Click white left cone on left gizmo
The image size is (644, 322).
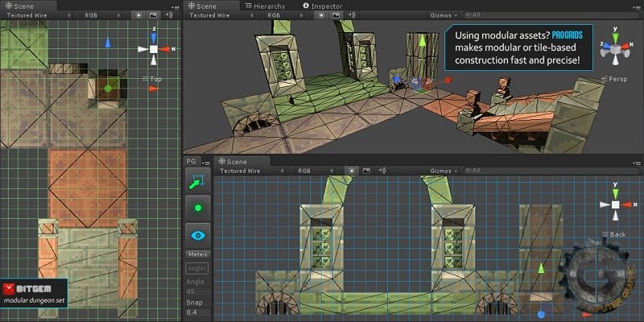(142, 49)
